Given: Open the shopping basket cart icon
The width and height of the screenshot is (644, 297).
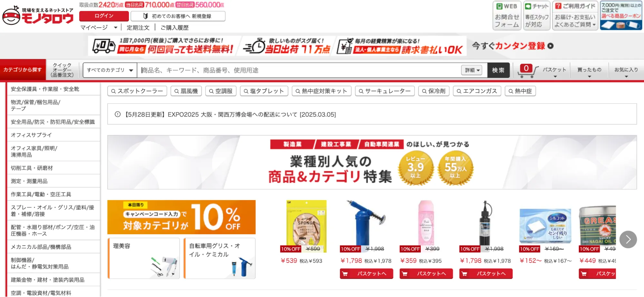Looking at the screenshot, I should (528, 70).
